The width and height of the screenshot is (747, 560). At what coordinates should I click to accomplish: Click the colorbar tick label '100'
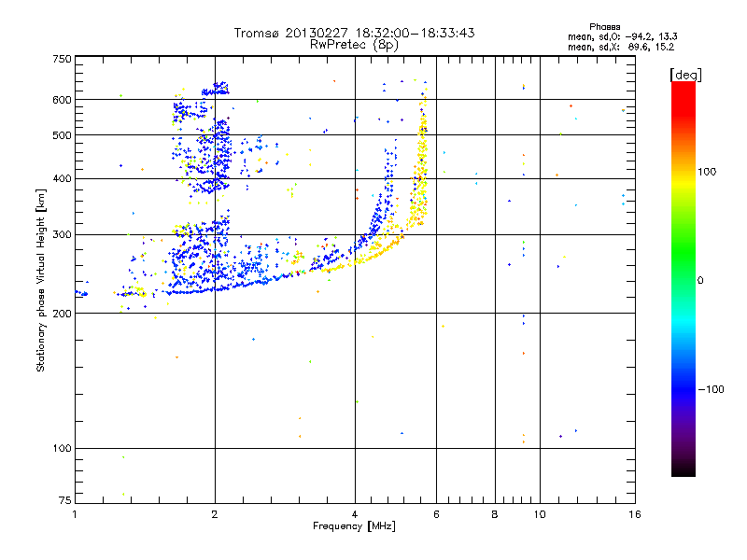click(707, 172)
